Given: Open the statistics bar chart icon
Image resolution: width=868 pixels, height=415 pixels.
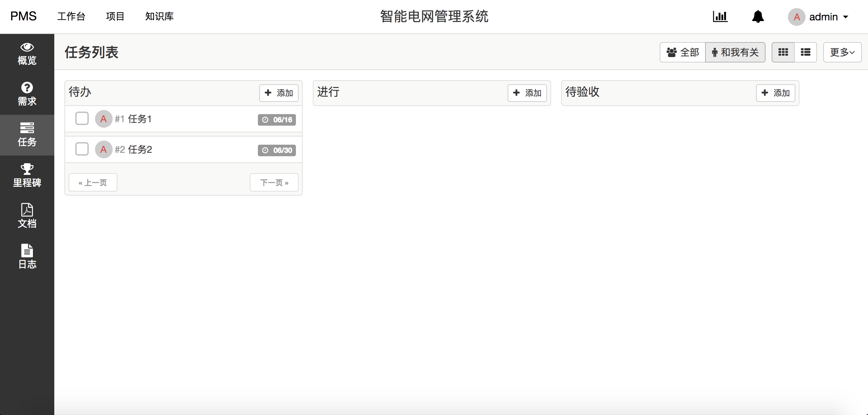Looking at the screenshot, I should (x=720, y=16).
